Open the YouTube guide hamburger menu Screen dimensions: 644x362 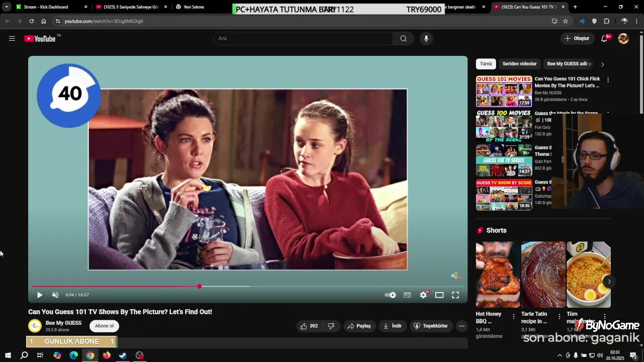(x=12, y=39)
